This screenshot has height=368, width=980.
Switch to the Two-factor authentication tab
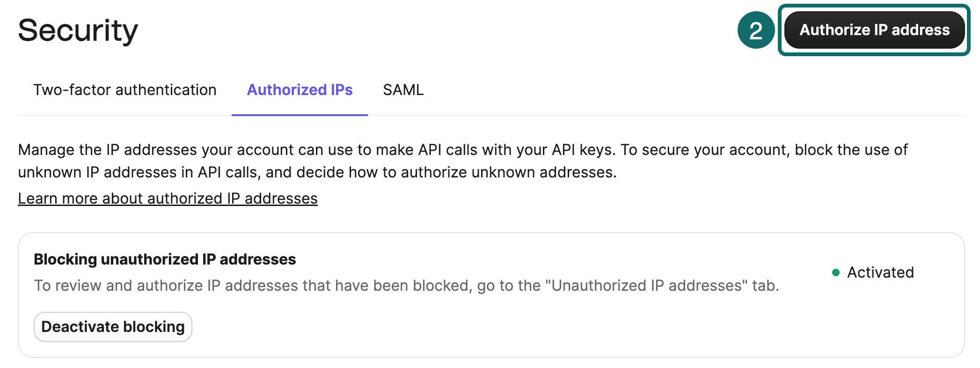point(124,89)
